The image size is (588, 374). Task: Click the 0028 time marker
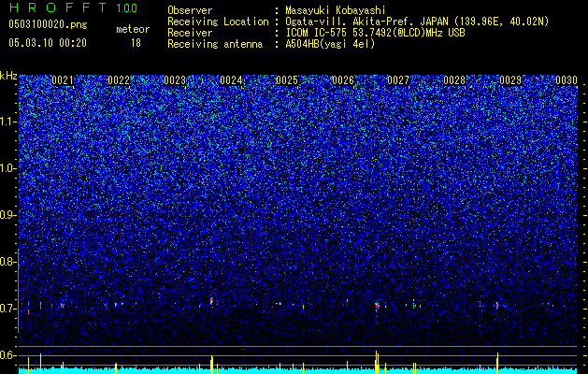454,80
